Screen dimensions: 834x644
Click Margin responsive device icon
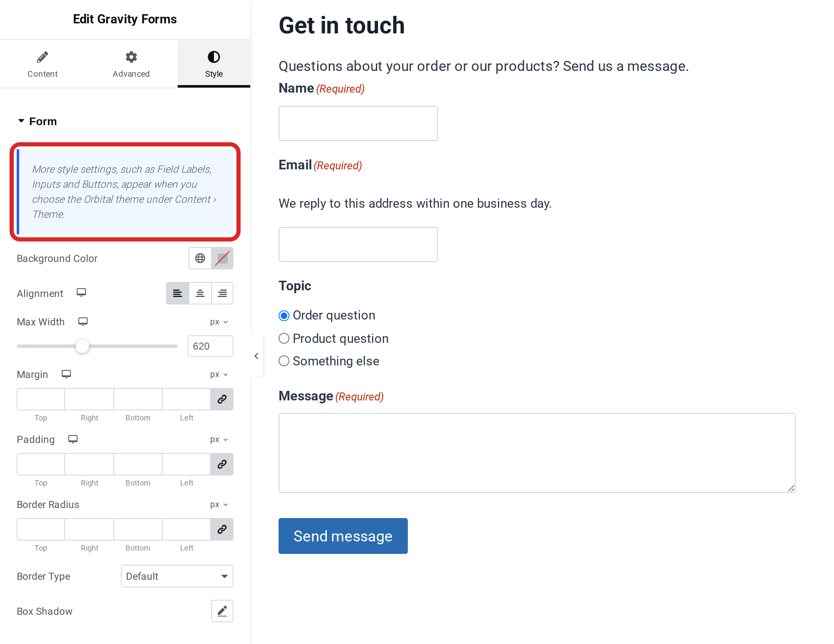click(x=66, y=374)
